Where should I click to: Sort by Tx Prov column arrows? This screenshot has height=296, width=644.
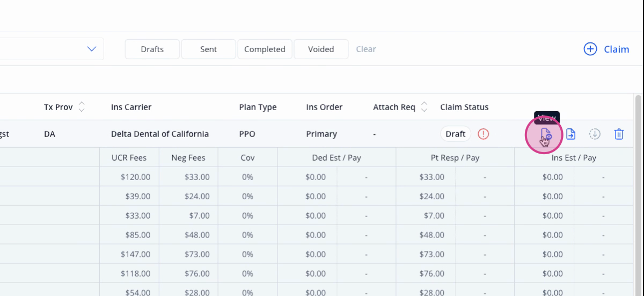point(82,107)
